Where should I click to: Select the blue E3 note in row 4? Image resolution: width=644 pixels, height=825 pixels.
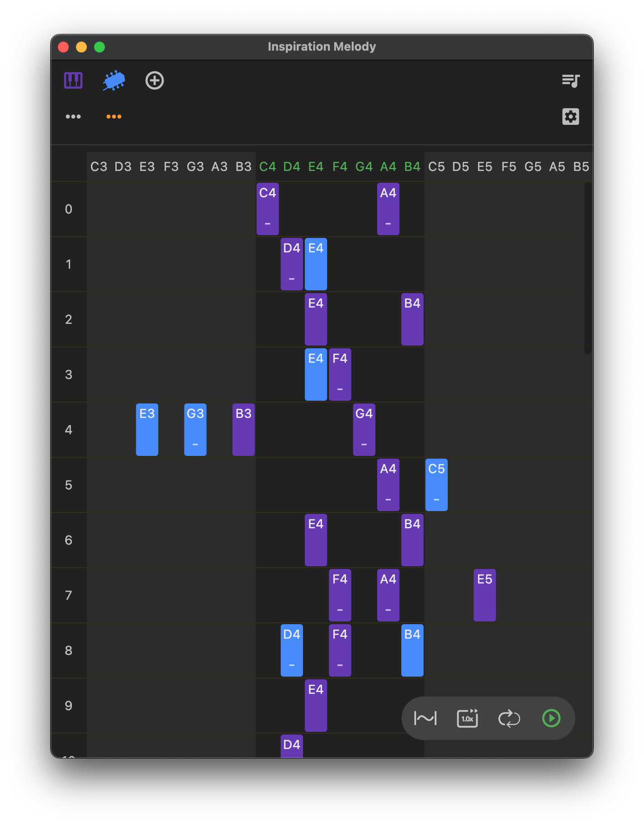147,430
